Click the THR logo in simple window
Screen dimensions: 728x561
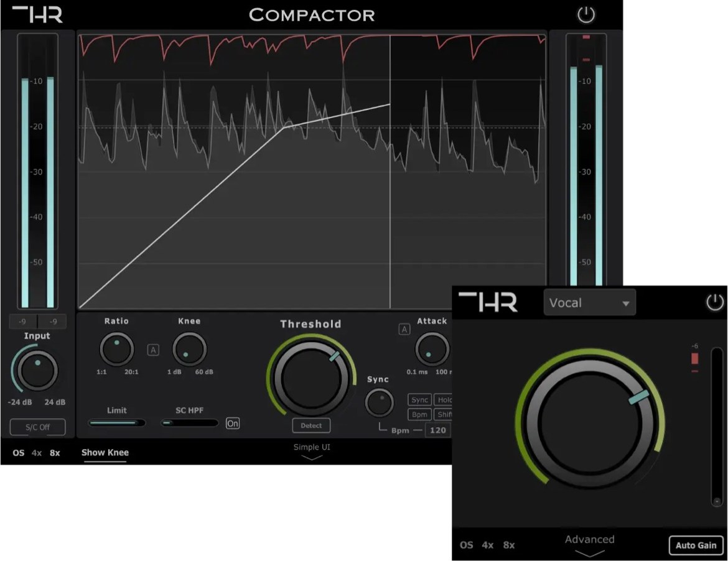pos(488,302)
